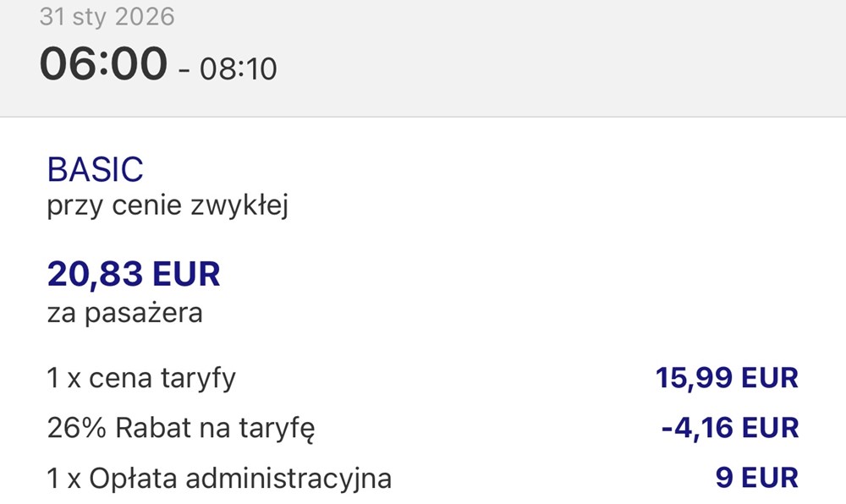The width and height of the screenshot is (846, 504).
Task: Tap the 9 EUR administrative fee amount
Action: click(756, 478)
